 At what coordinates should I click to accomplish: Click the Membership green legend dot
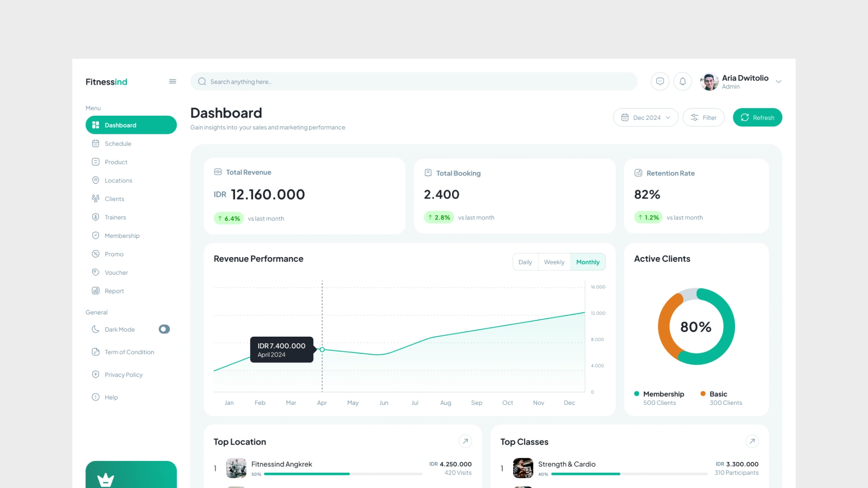point(637,394)
